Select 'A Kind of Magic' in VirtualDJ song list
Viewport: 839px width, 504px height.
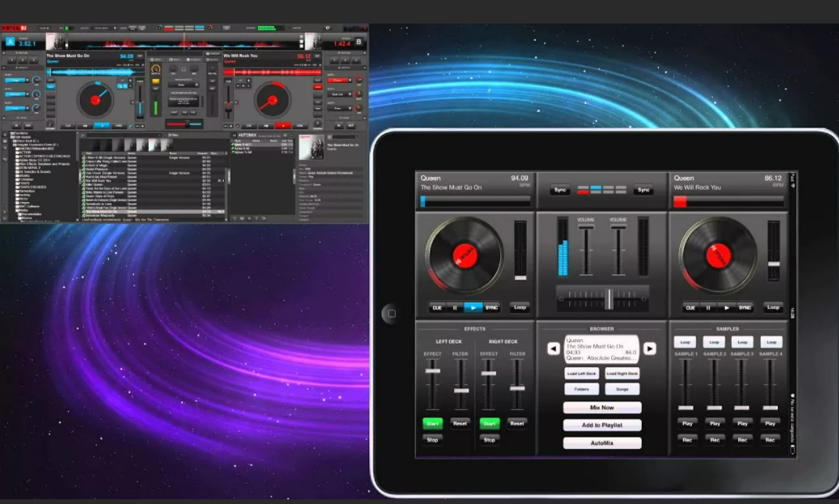[153, 166]
